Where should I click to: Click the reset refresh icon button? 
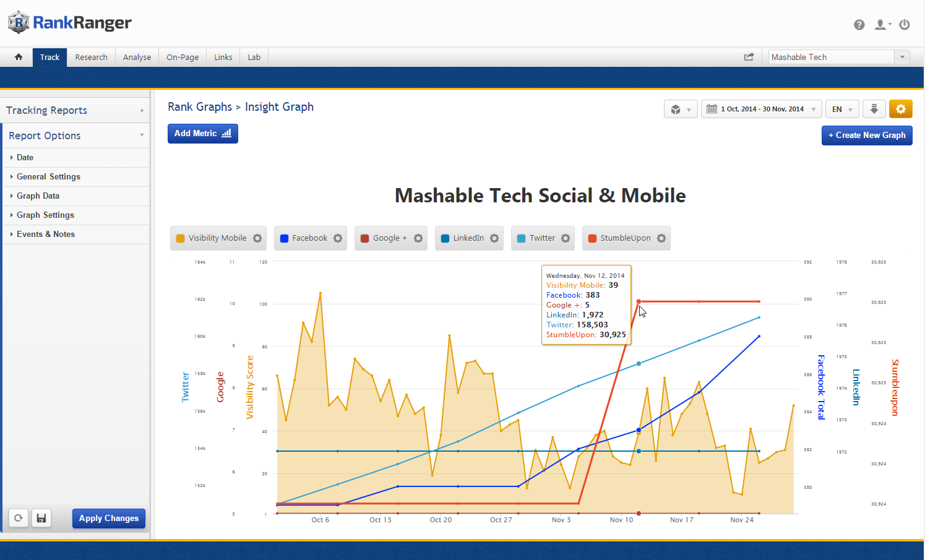point(19,519)
